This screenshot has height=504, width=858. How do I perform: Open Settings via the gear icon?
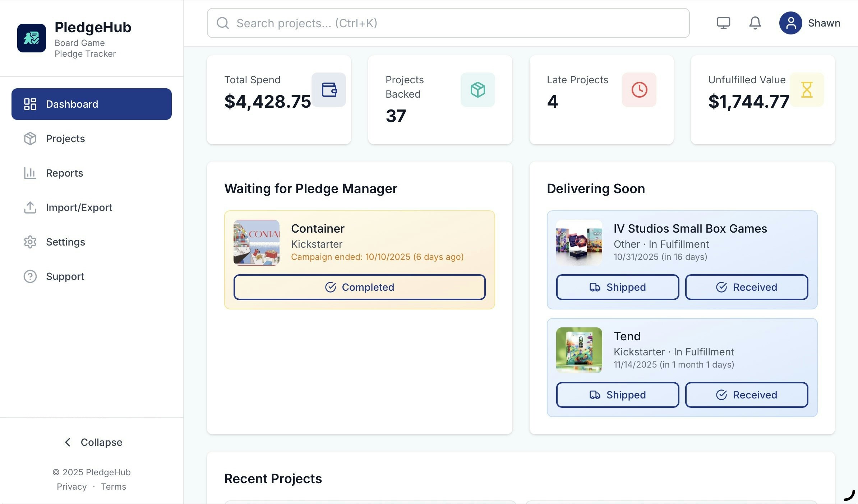pyautogui.click(x=30, y=242)
